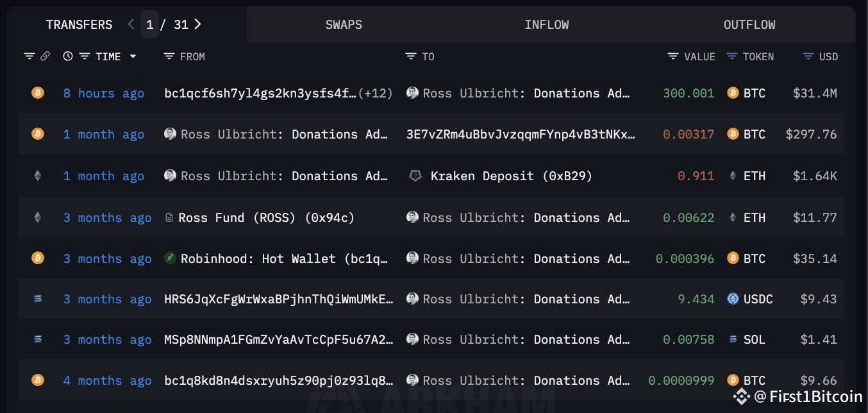Click value 0.0000999

681,380
